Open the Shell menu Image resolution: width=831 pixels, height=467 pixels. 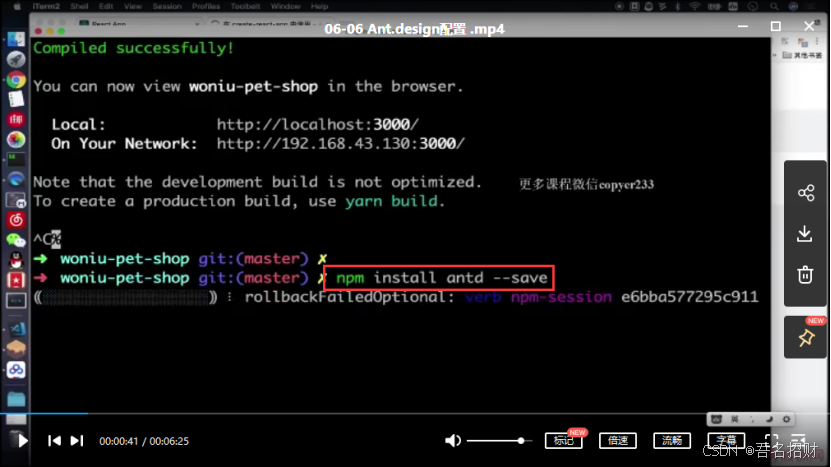click(x=79, y=6)
